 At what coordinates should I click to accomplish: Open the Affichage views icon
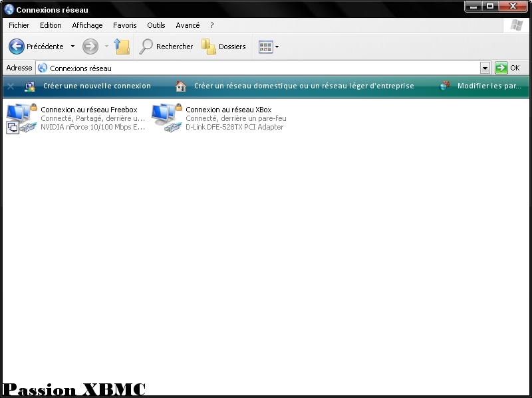[x=265, y=47]
